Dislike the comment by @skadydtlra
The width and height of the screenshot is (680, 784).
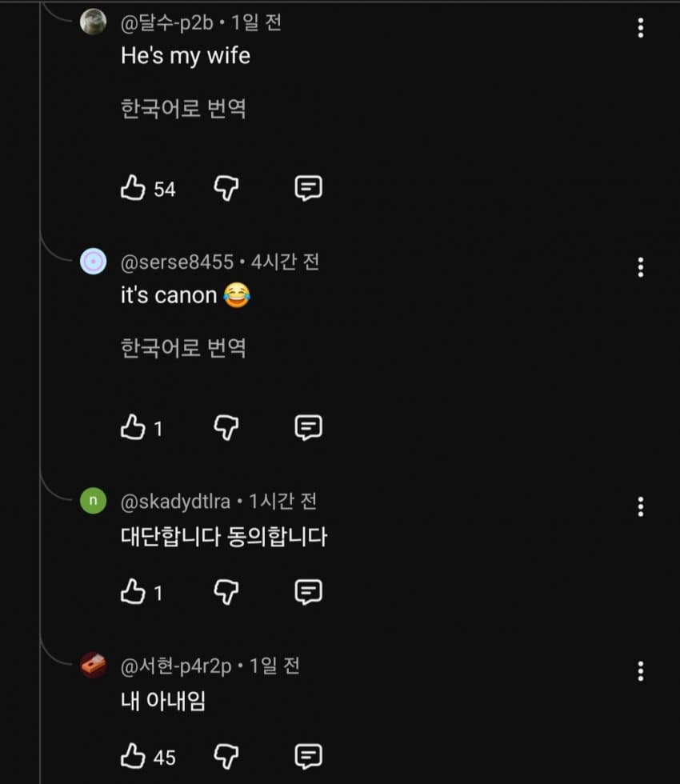[226, 592]
